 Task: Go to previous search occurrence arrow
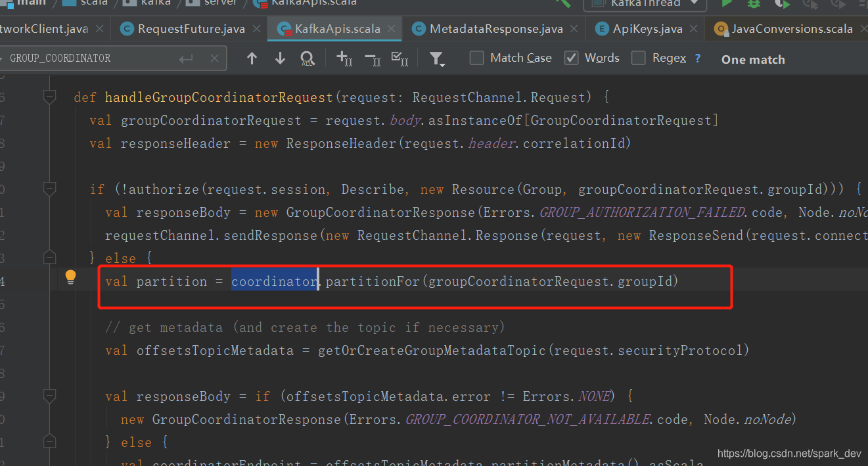[x=252, y=58]
